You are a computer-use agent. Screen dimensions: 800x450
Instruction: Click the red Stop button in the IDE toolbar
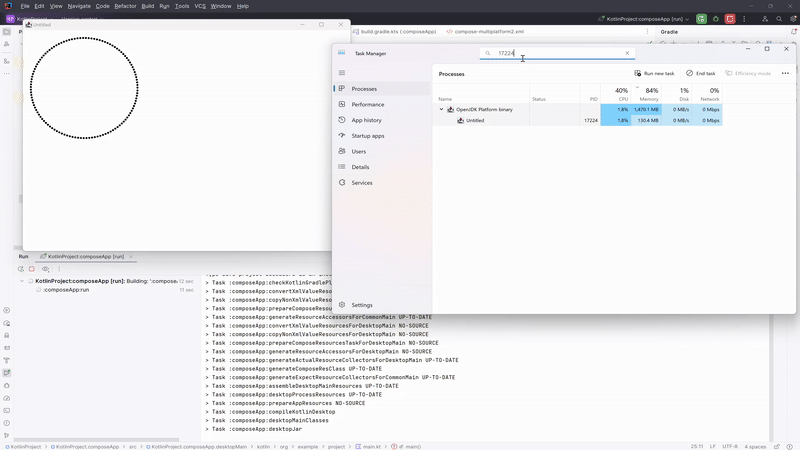[x=730, y=19]
